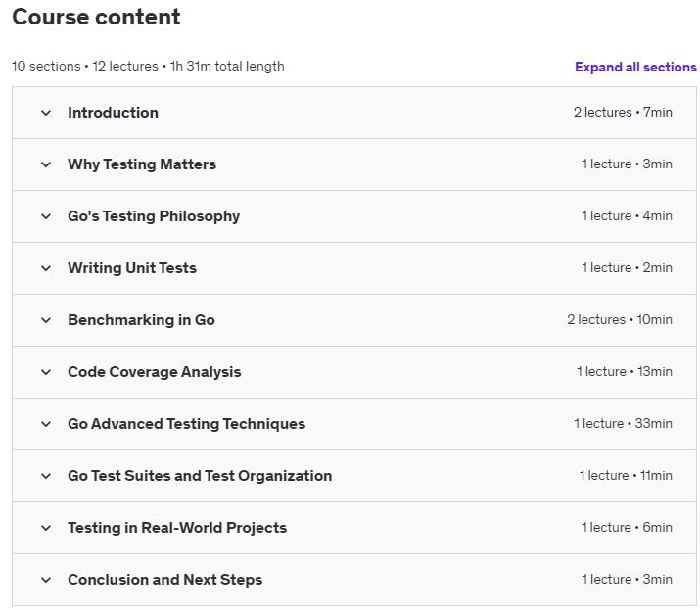Click the '2 lectures • 7min' label

(x=623, y=112)
